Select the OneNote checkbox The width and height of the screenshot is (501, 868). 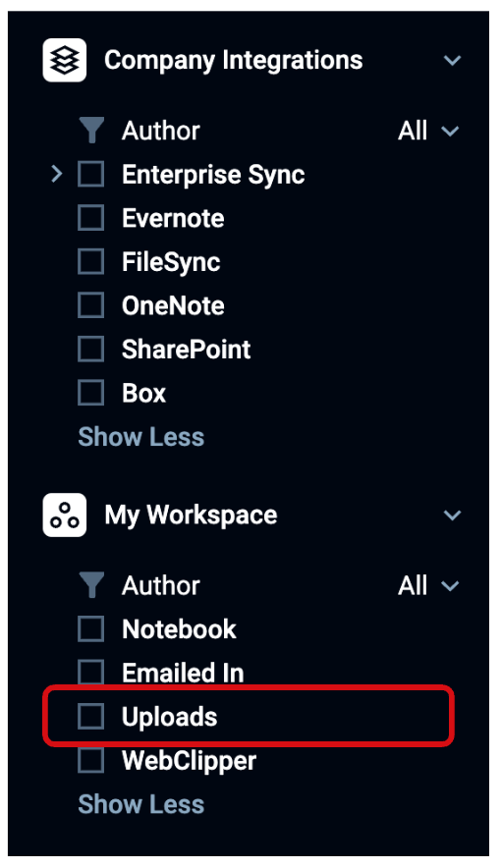point(90,305)
